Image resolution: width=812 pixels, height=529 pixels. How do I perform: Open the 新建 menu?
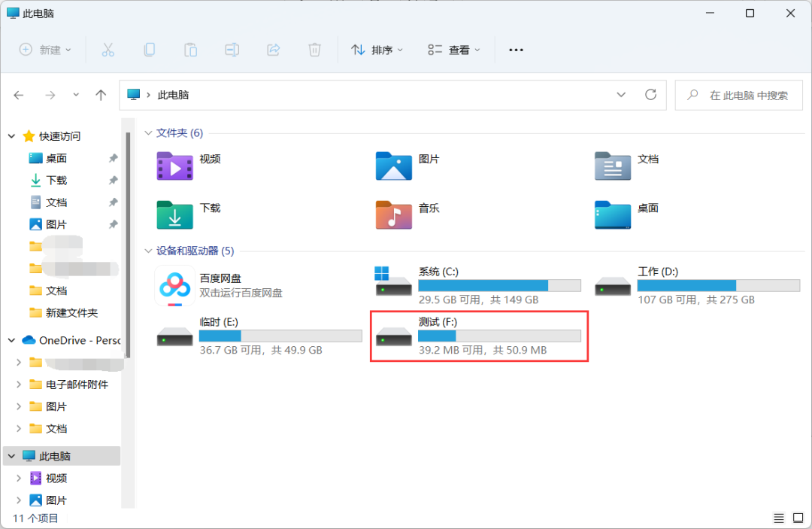tap(45, 50)
